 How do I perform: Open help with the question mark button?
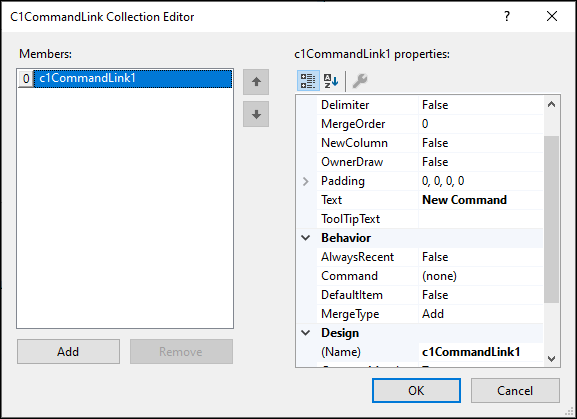click(507, 16)
